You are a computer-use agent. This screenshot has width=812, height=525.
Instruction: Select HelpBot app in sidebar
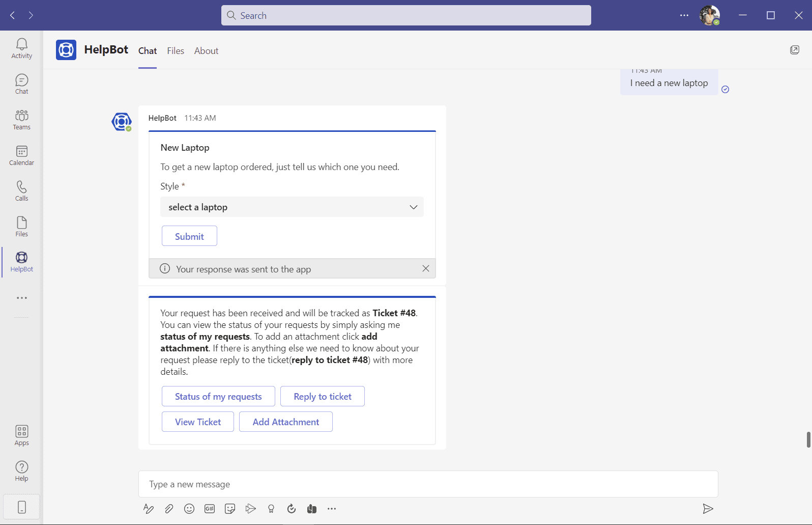click(21, 262)
